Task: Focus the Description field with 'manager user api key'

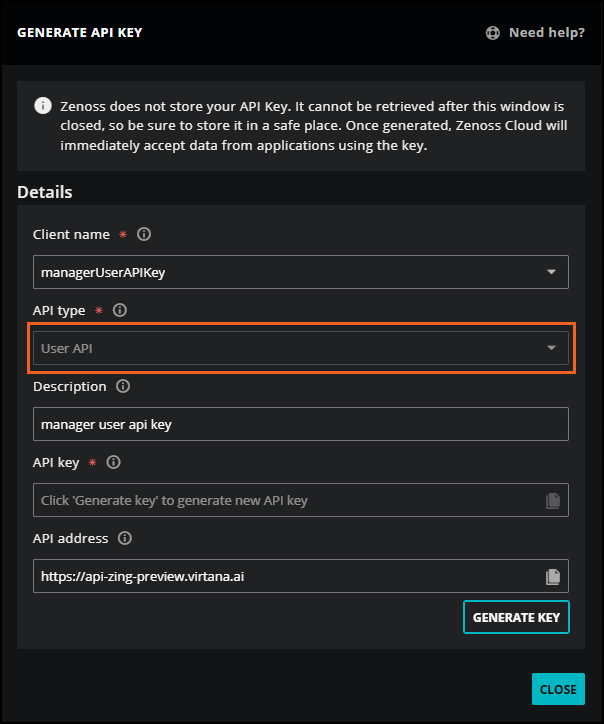Action: tap(300, 424)
